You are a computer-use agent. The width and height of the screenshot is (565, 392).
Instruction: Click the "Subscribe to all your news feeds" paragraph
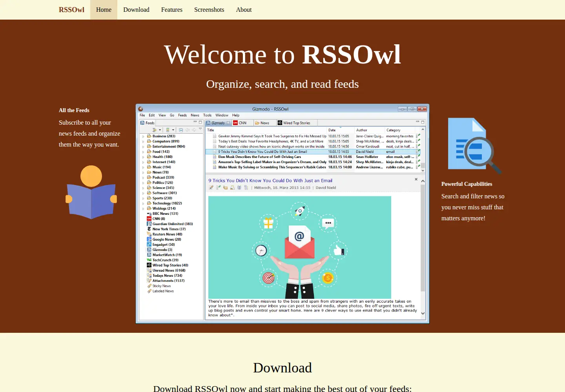(89, 133)
